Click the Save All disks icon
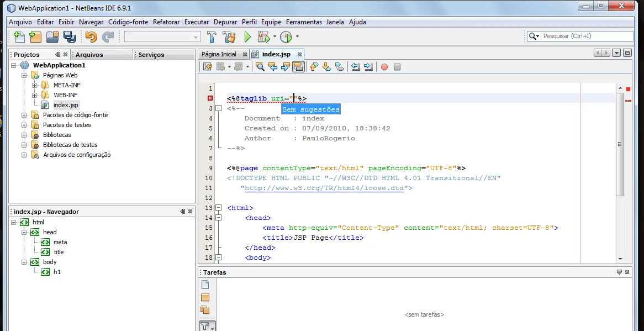The width and height of the screenshot is (644, 331). click(70, 37)
